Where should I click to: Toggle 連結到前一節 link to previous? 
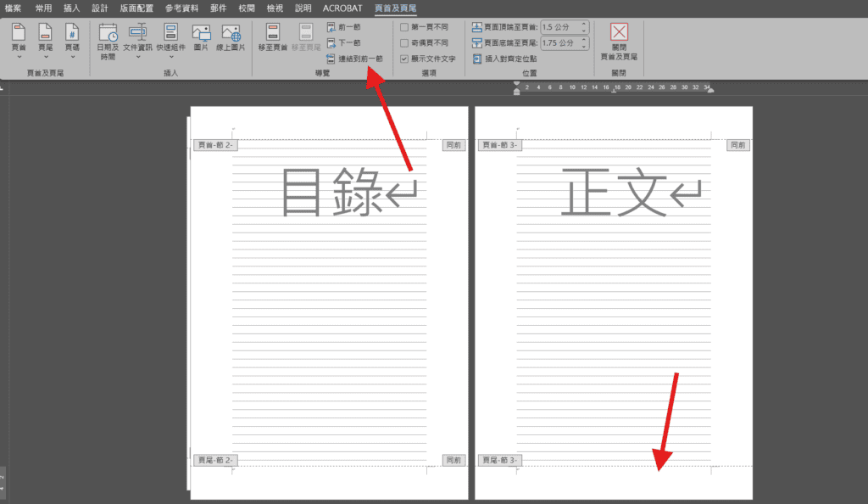(354, 59)
